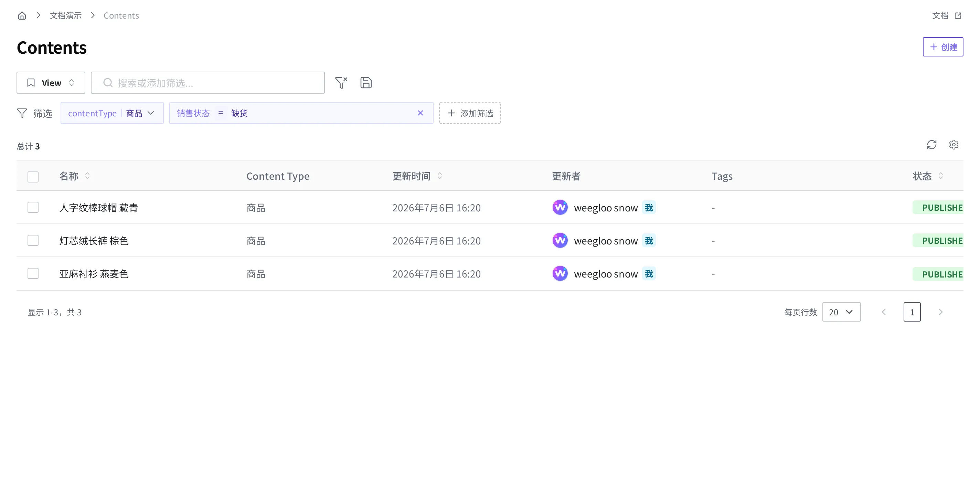The image size is (980, 482).
Task: Click 我 badge in 人字纹棒球帽 row
Action: click(649, 208)
